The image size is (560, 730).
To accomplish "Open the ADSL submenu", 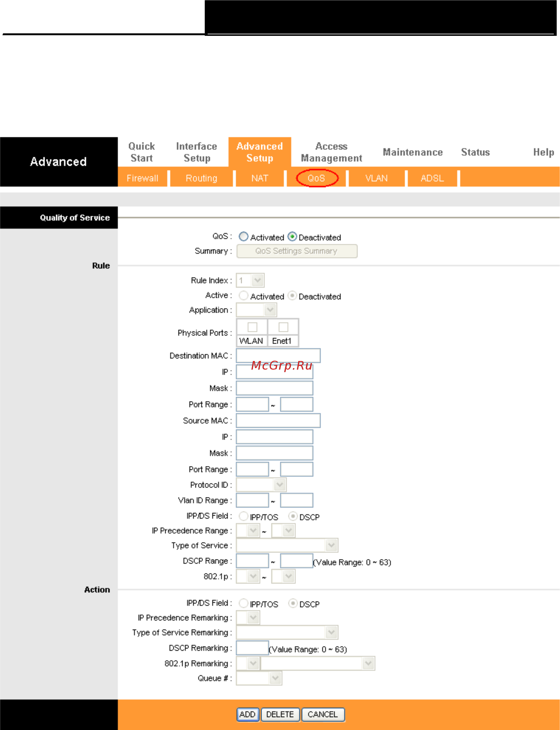I will tap(432, 178).
